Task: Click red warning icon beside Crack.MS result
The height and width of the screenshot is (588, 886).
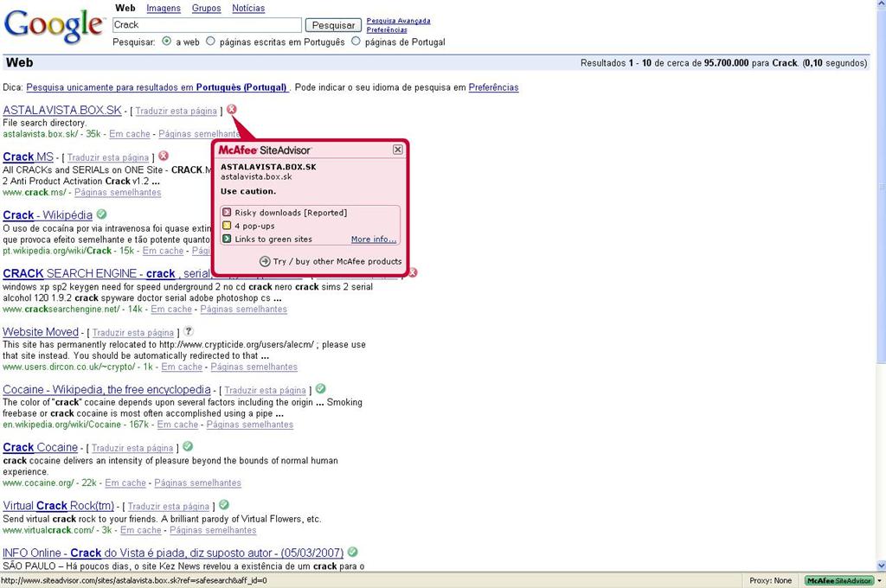Action: tap(164, 156)
